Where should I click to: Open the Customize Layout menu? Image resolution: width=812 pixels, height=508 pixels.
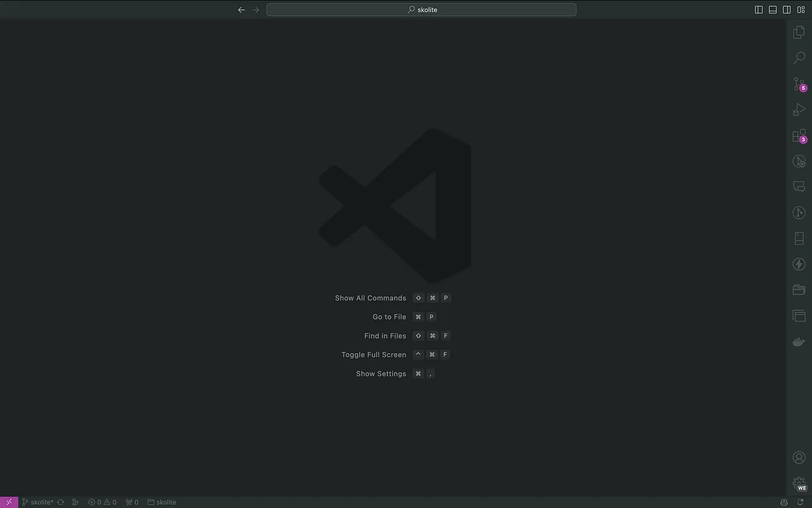click(801, 10)
